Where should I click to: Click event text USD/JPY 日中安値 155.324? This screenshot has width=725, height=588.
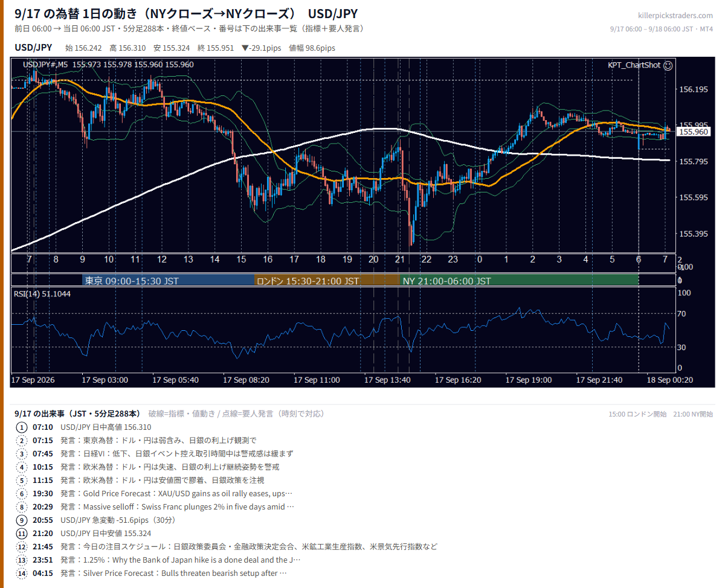(106, 533)
